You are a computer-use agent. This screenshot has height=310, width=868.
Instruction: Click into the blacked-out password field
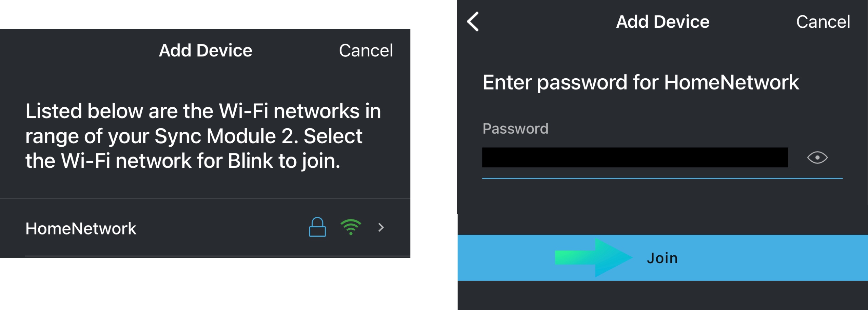pos(635,158)
